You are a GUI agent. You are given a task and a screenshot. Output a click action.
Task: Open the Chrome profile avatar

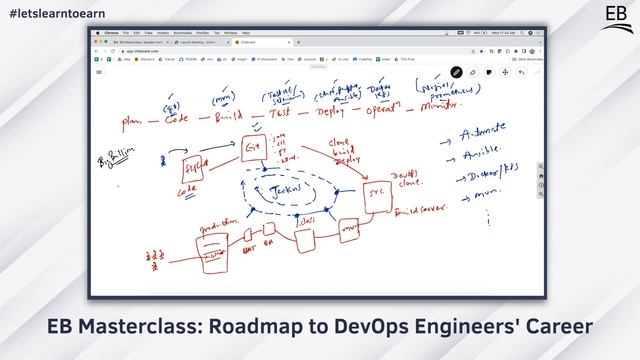tap(532, 51)
